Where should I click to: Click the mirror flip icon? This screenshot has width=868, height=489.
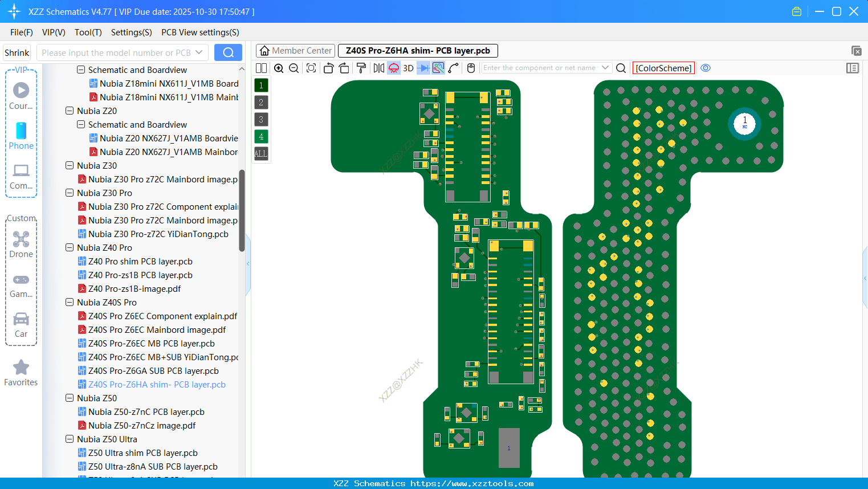coord(378,68)
